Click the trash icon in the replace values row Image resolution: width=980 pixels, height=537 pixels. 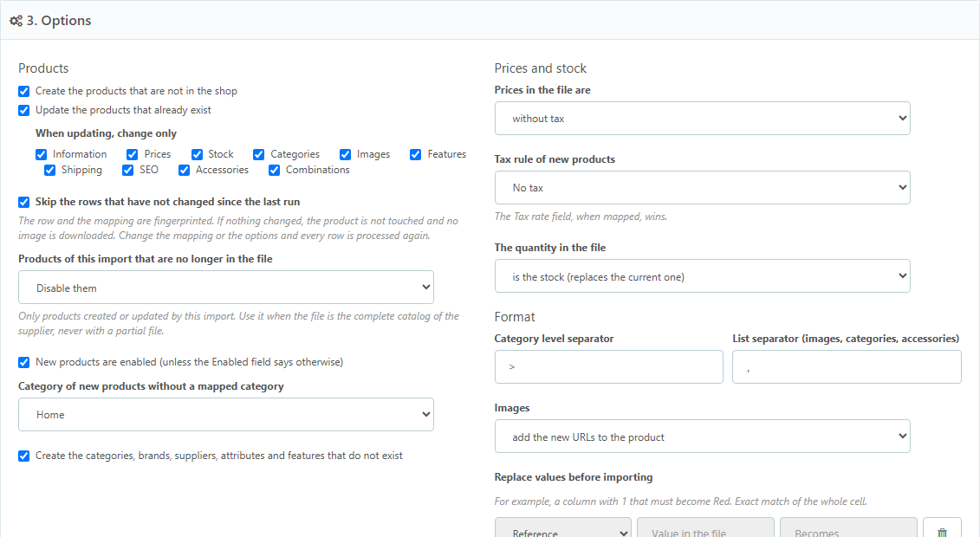[x=942, y=532]
